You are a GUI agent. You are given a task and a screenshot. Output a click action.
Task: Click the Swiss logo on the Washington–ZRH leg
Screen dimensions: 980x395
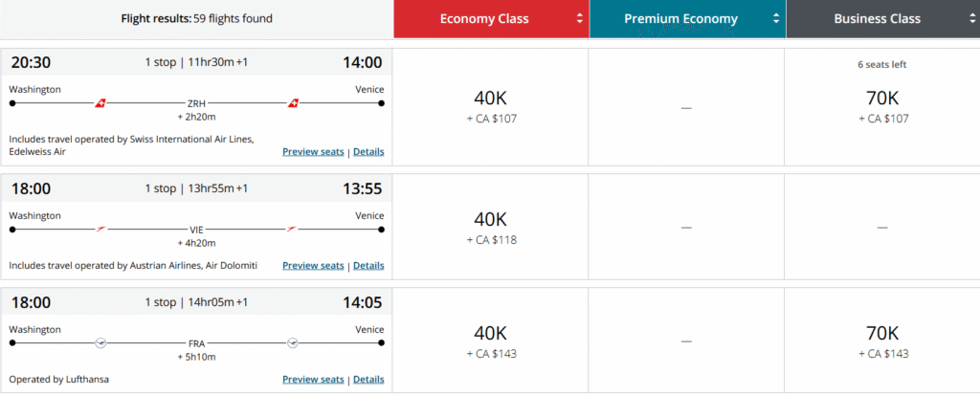click(100, 102)
